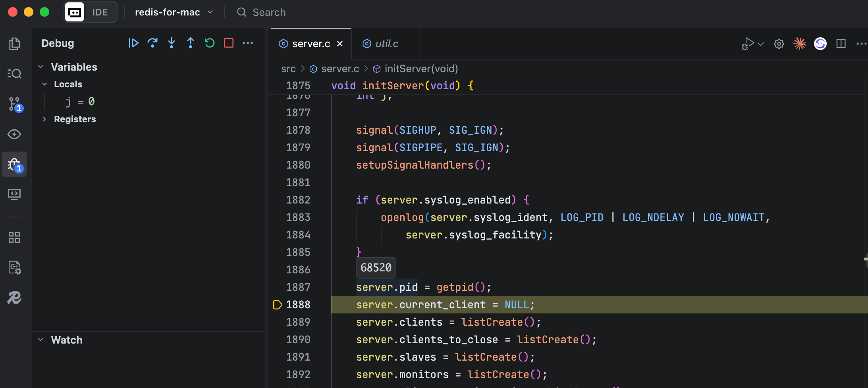Open the Extensions view icon
This screenshot has height=388, width=868.
pos(15,237)
